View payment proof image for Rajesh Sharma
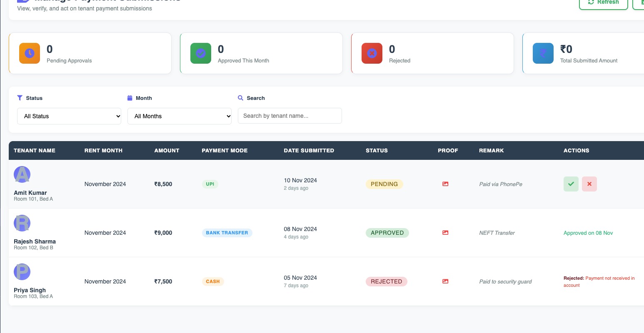Screen dimensions: 644x333 pos(445,233)
